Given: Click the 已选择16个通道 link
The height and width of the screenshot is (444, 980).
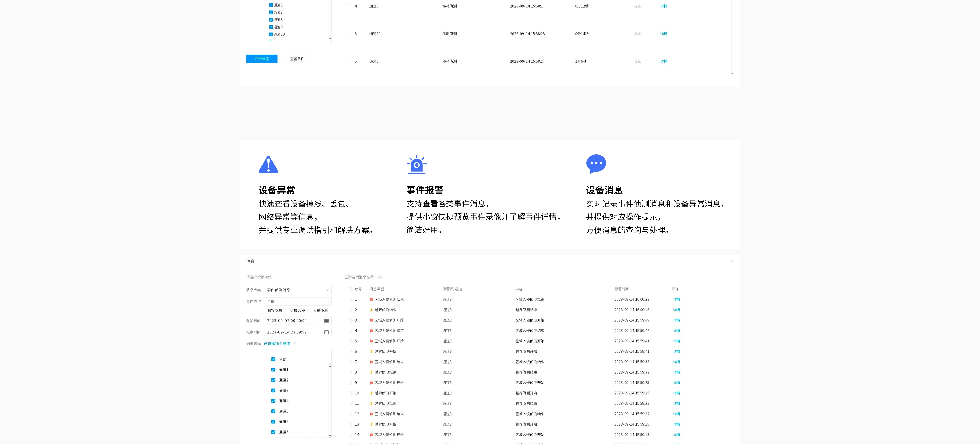Looking at the screenshot, I should click(277, 344).
